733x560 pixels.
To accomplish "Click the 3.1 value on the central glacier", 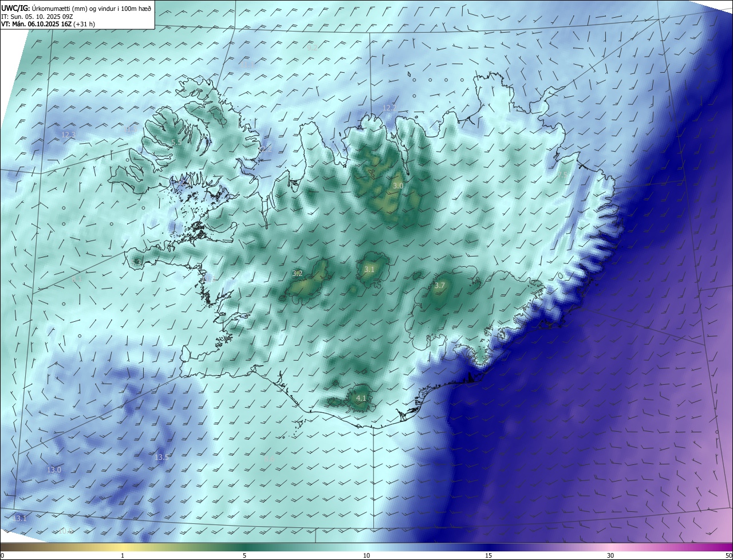I will tap(369, 269).
